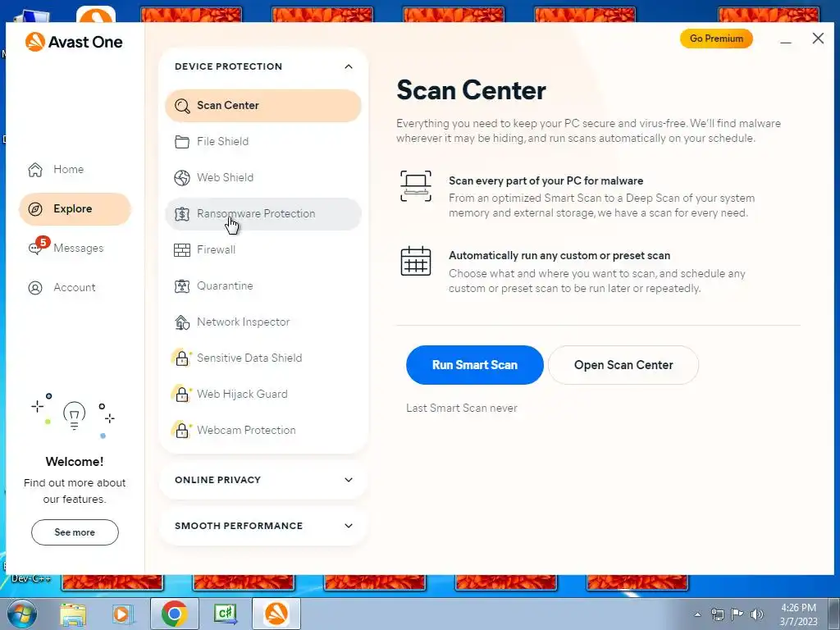Click the Account person icon

tap(35, 288)
